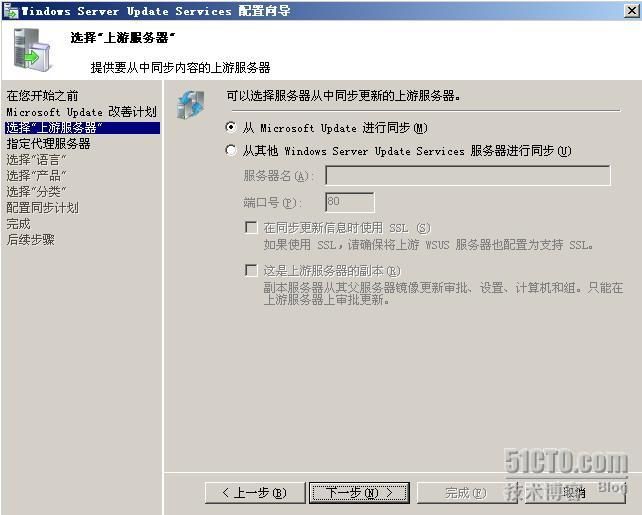The width and height of the screenshot is (642, 515).
Task: Open 配置同步计划 step in sidebar
Action: 42,208
